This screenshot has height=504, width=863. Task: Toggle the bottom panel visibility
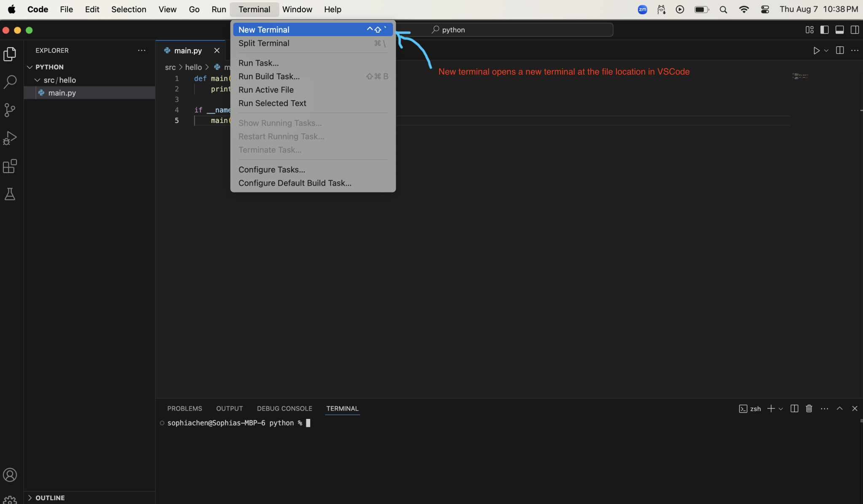click(x=840, y=29)
